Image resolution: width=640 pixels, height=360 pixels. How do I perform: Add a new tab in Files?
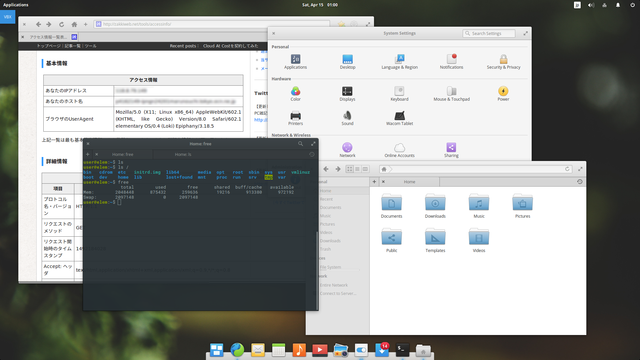click(x=374, y=182)
